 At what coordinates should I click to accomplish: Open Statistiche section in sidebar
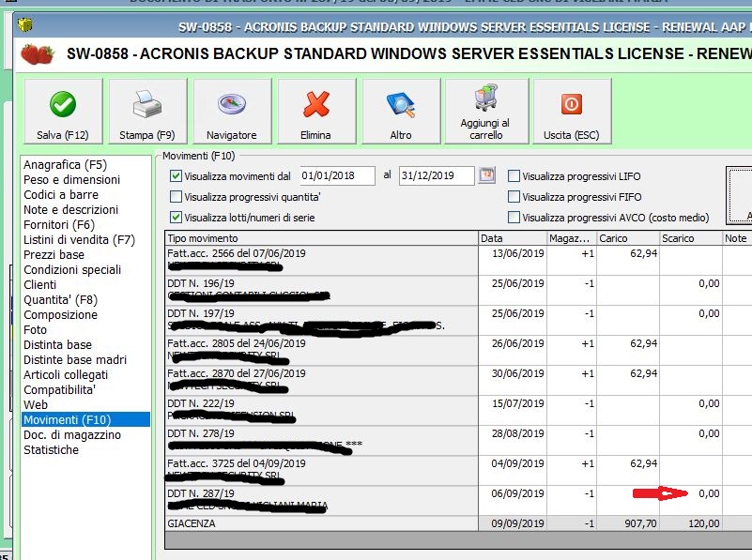coord(51,450)
